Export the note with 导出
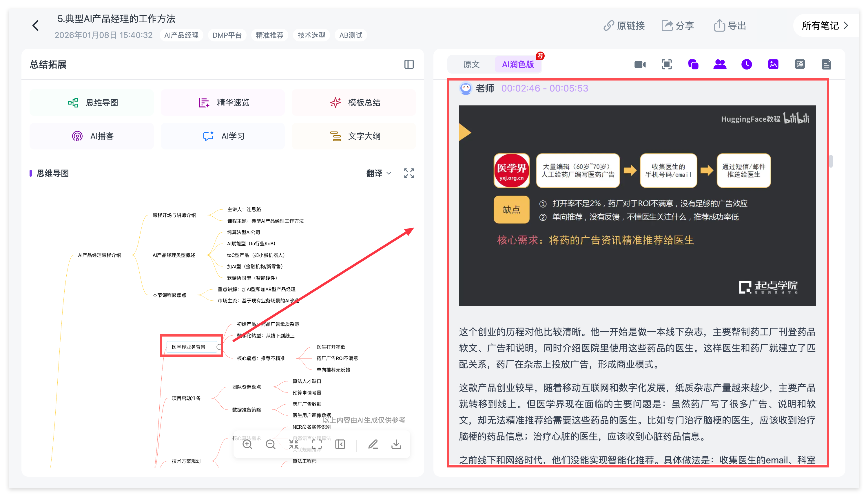The width and height of the screenshot is (868, 497). (730, 25)
